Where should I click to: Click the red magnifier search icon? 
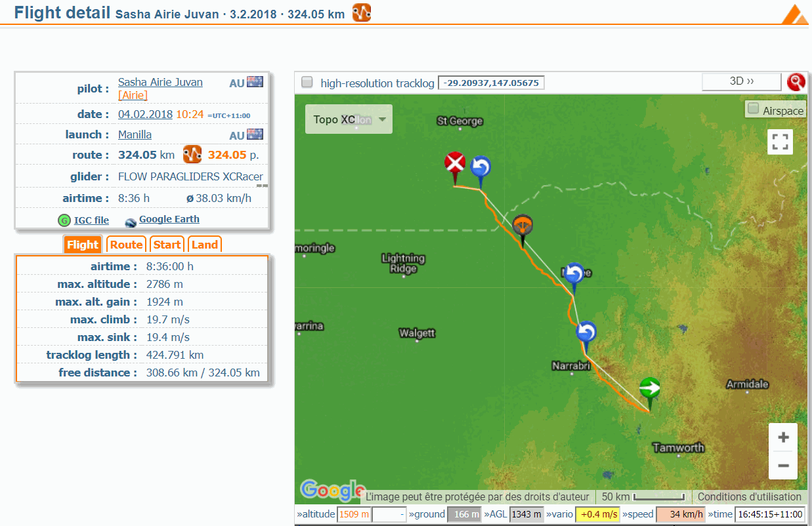pyautogui.click(x=796, y=82)
